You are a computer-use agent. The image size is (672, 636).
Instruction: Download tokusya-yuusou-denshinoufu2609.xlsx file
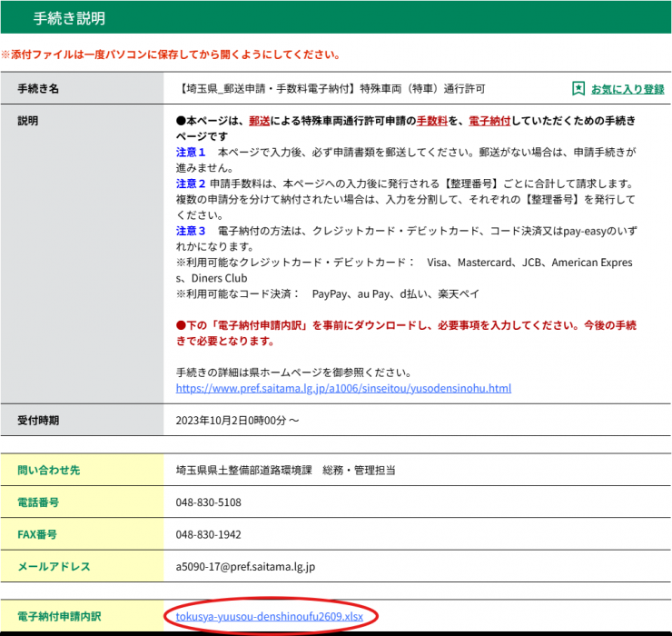(x=269, y=616)
